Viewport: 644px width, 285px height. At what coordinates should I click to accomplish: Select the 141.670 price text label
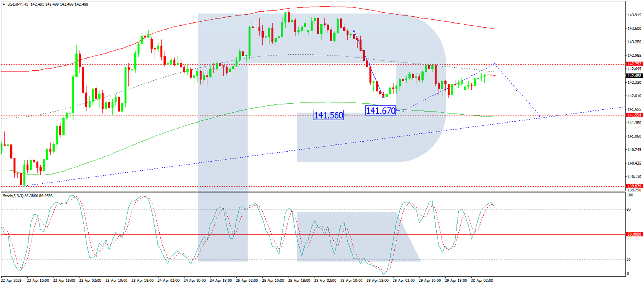[380, 111]
